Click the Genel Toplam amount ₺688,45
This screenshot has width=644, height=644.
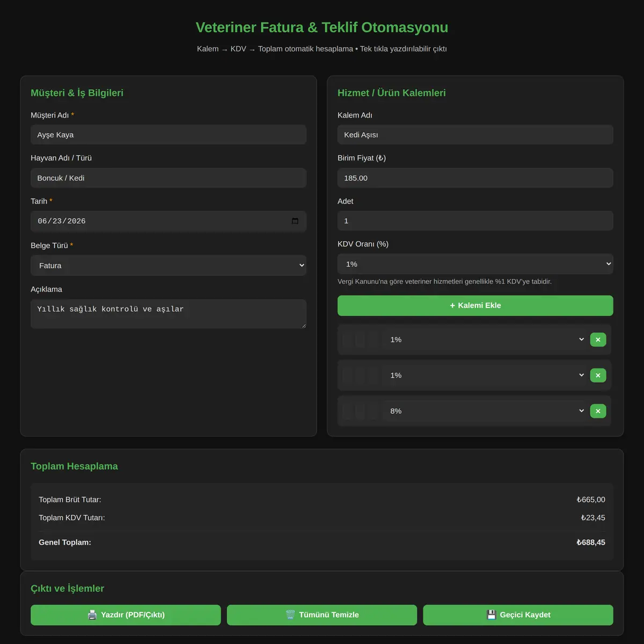click(x=591, y=543)
